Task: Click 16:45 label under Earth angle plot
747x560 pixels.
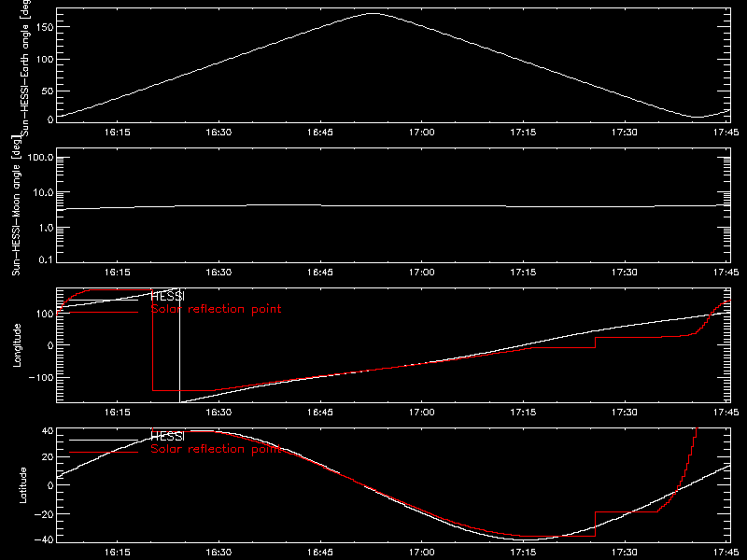Action: click(320, 133)
